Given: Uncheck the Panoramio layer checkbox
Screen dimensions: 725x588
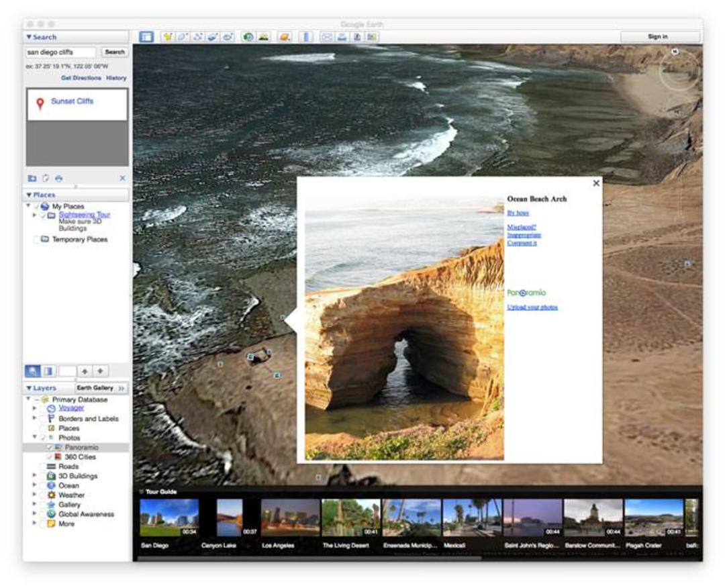Looking at the screenshot, I should (x=50, y=448).
